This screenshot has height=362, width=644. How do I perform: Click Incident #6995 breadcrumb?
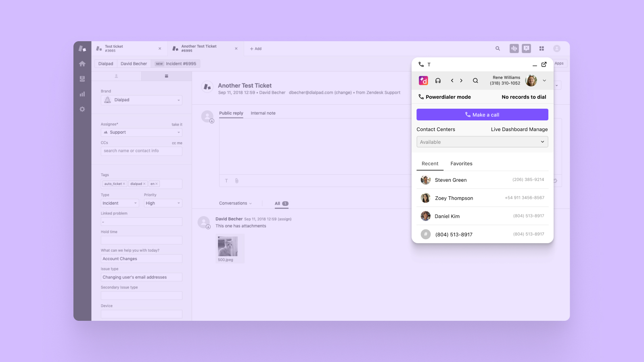click(x=176, y=64)
